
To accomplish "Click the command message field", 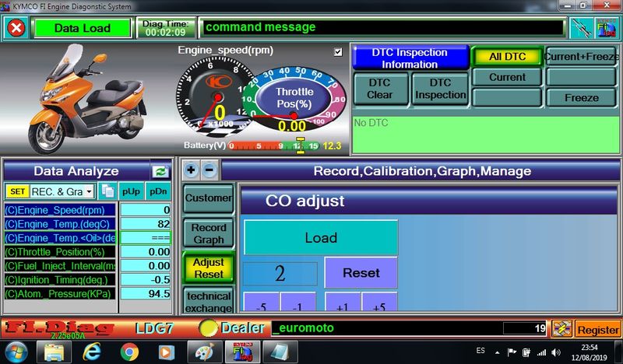I will pyautogui.click(x=383, y=27).
